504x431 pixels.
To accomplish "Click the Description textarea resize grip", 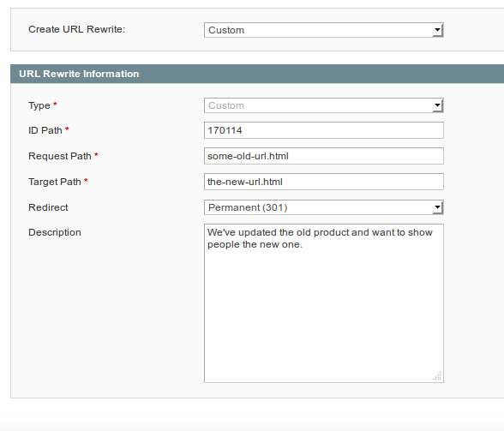I will pos(437,376).
